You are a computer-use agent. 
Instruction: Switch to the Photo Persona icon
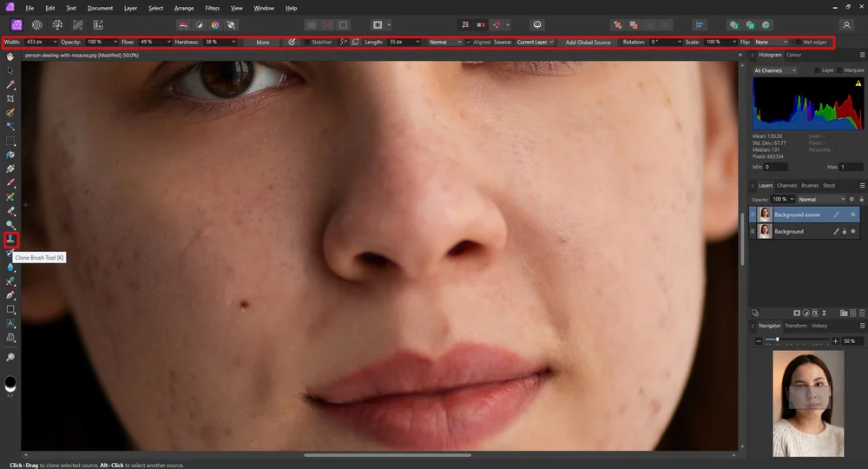[16, 25]
